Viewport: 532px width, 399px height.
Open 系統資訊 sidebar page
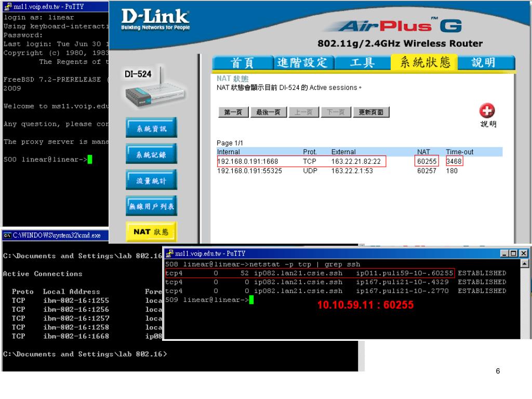click(151, 128)
